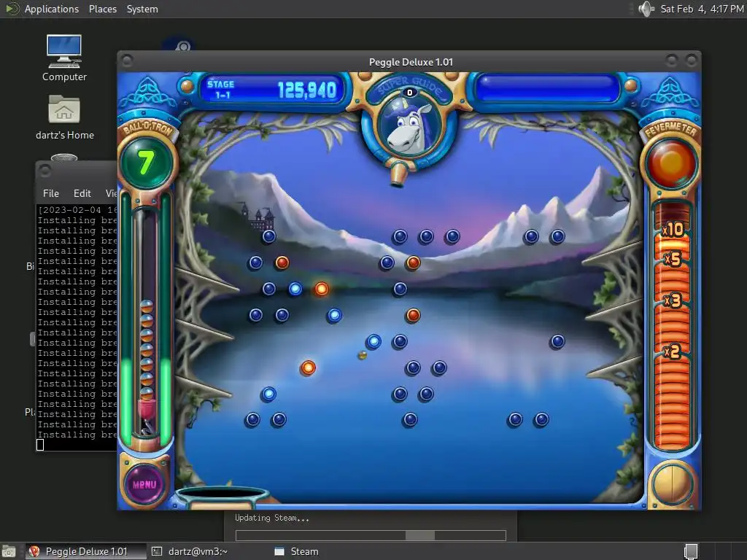Switch to Peggle Deluxe 1.01 in the taskbar
Viewport: 747px width, 560px height.
(86, 551)
